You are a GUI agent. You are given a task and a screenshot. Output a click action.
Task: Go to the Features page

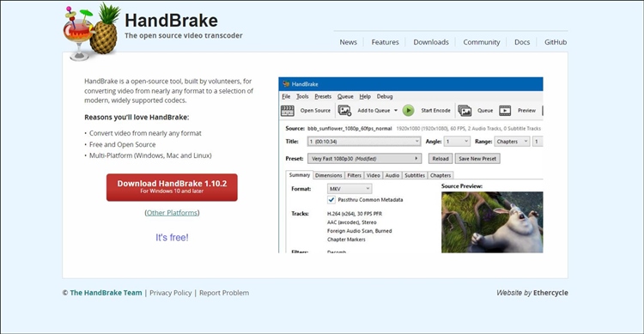click(386, 42)
